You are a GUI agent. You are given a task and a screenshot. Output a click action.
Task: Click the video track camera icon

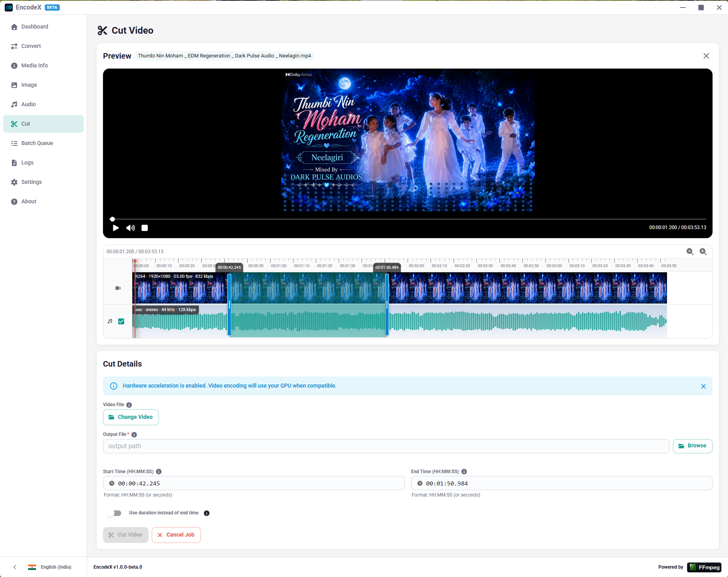pyautogui.click(x=118, y=288)
